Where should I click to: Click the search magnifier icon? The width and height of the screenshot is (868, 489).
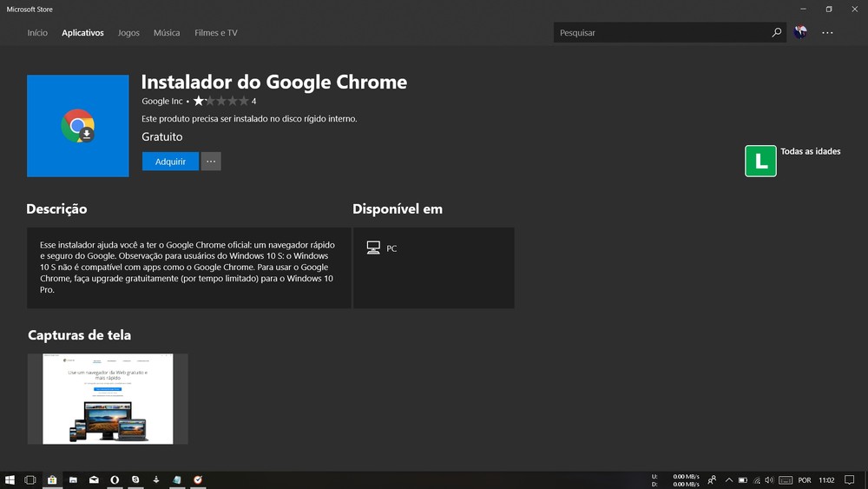coord(777,33)
